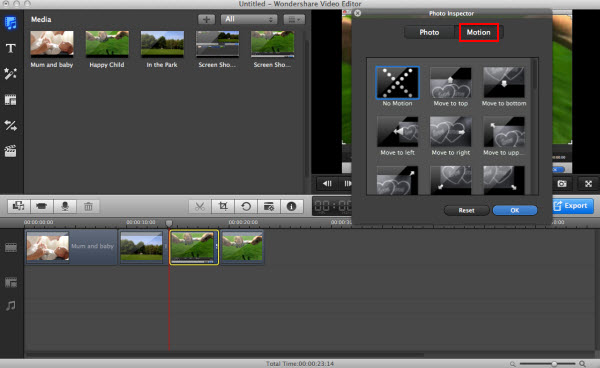This screenshot has height=368, width=600.
Task: Delete the clip with the trash icon
Action: (x=88, y=207)
